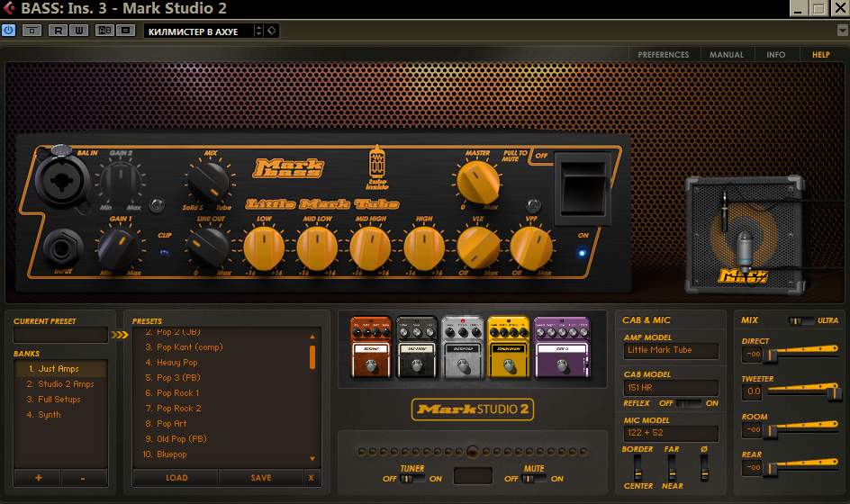
Task: Flip the amp power rocker switch
Action: coord(583,188)
